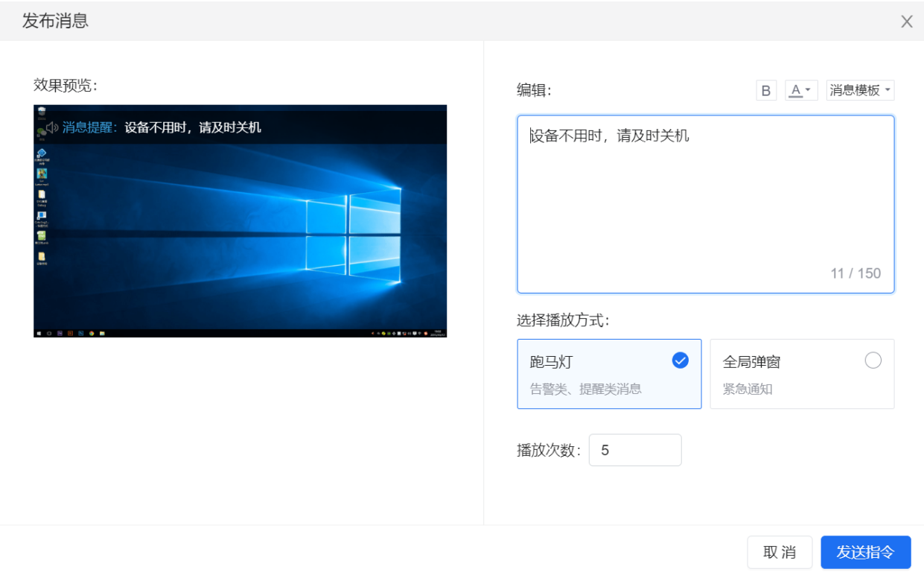Click the Recycle Bin icon on preview desktop
Image resolution: width=924 pixels, height=575 pixels.
point(42,112)
